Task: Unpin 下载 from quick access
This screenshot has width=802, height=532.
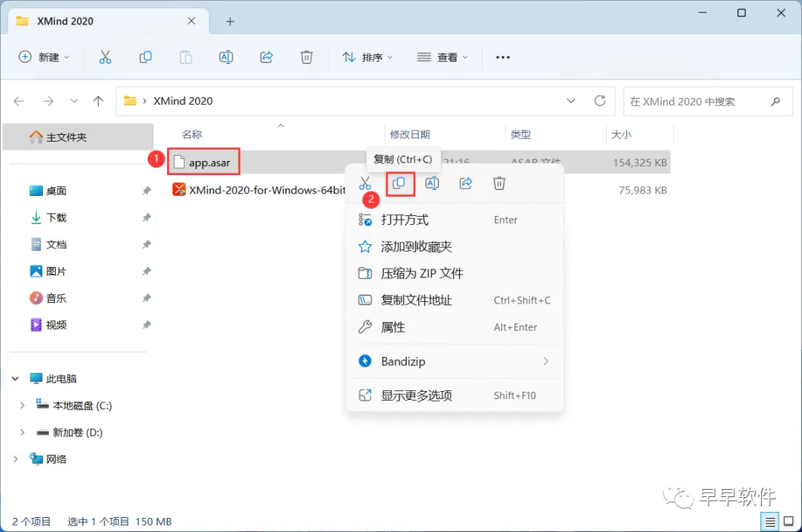Action: click(x=146, y=217)
